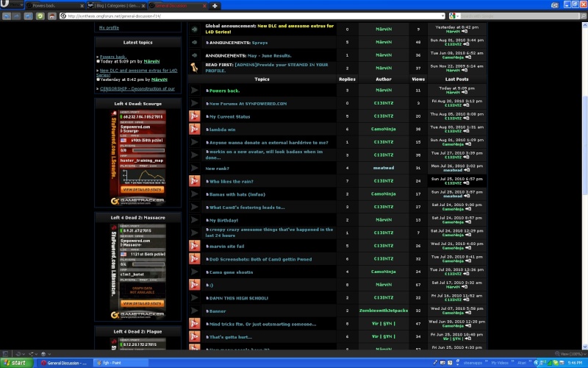Click hot topic icon for 'My Current Status'

194,116
